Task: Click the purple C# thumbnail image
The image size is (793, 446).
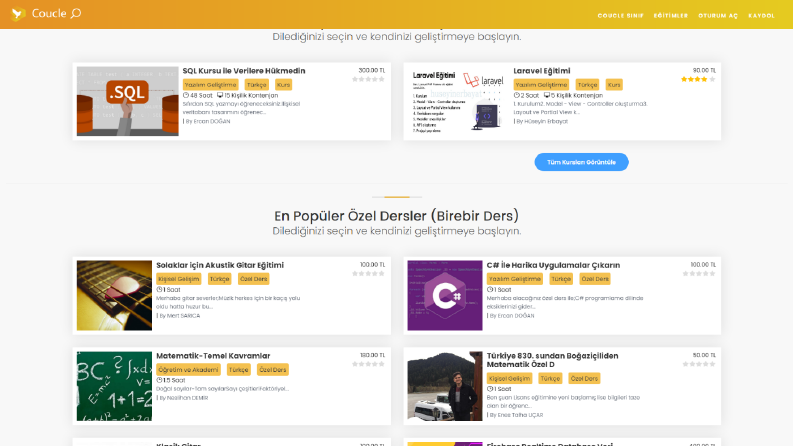Action: pos(445,295)
